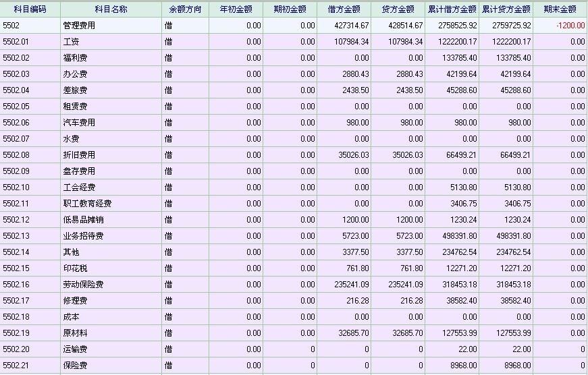Image resolution: width=588 pixels, height=375 pixels.
Task: Select the 印花税 account name cell
Action: 75,268
